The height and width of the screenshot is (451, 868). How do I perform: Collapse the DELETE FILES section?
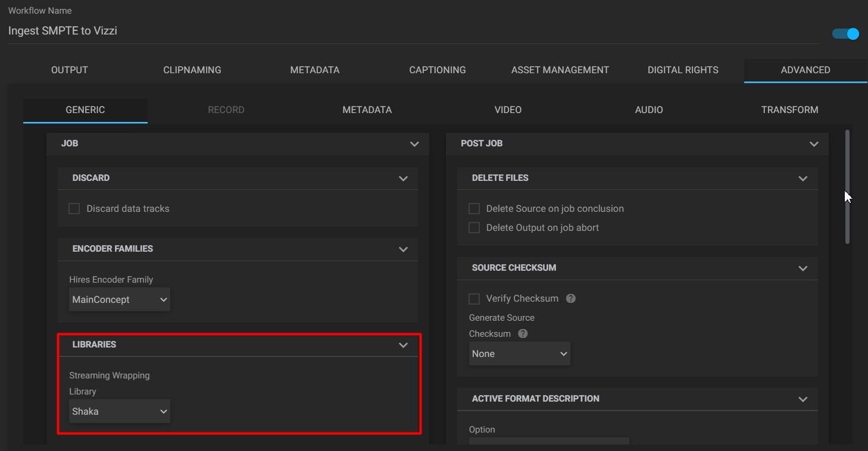click(x=803, y=178)
